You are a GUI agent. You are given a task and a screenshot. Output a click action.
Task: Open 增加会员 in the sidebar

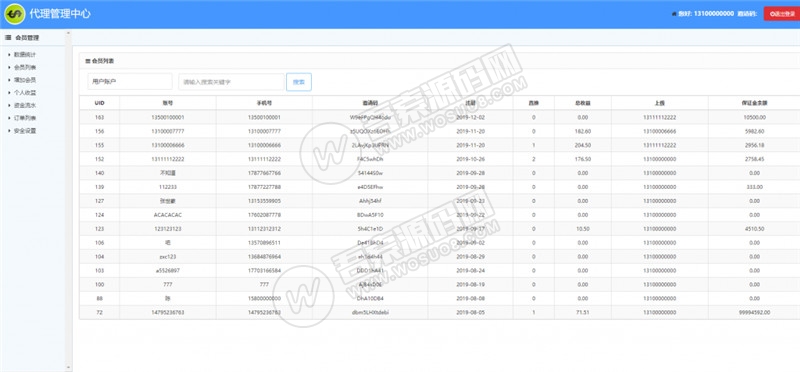pyautogui.click(x=24, y=80)
